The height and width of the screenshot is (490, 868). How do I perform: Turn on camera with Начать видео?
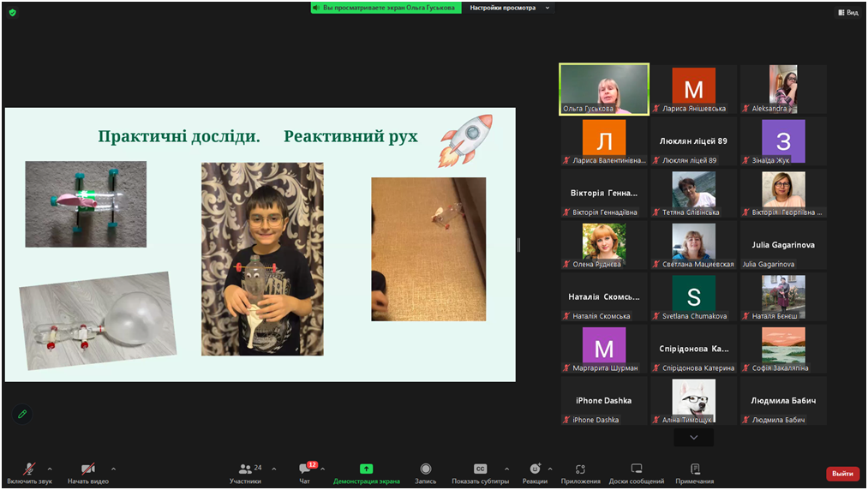(x=87, y=469)
